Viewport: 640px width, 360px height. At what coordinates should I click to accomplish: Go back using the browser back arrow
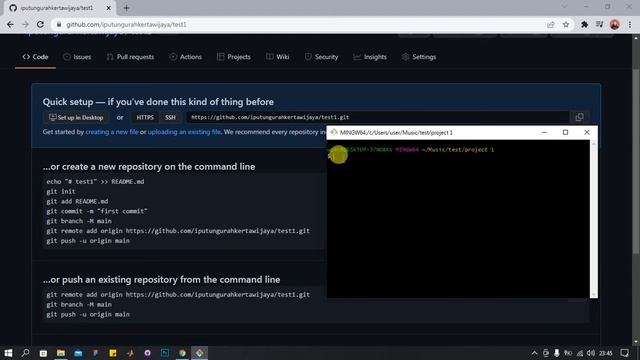(10, 24)
